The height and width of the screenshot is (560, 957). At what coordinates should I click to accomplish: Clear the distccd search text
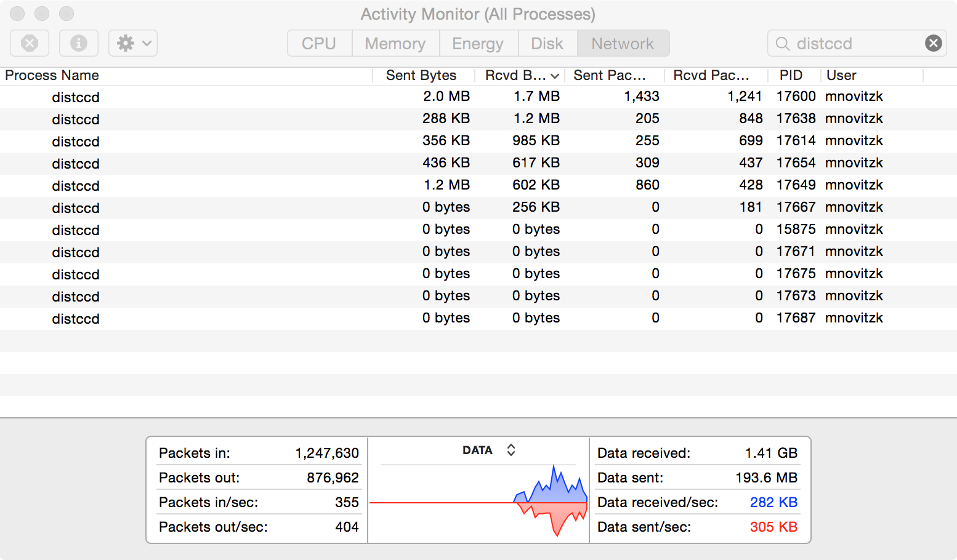(933, 43)
